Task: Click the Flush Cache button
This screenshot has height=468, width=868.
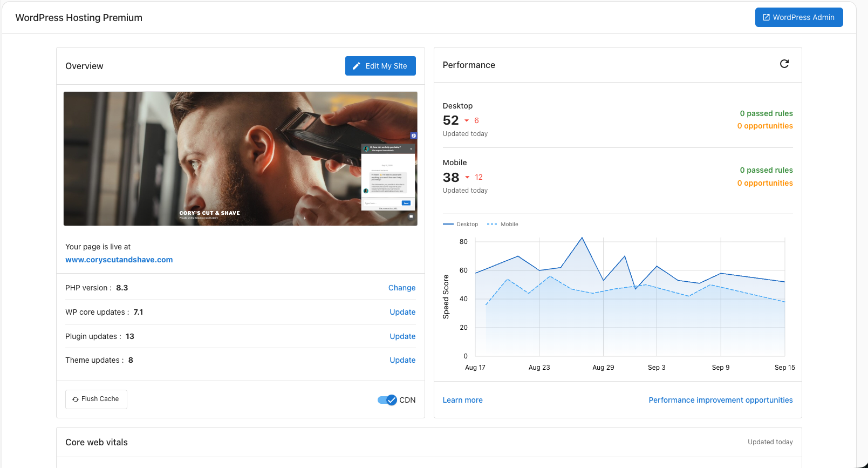Action: [x=96, y=399]
